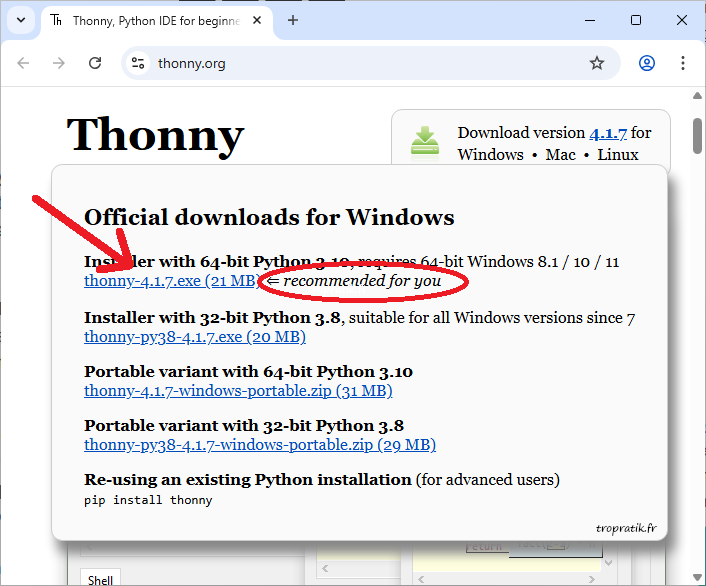Screen dimensions: 706x586
Task: Close the Thonny browser tab
Action: (x=257, y=20)
